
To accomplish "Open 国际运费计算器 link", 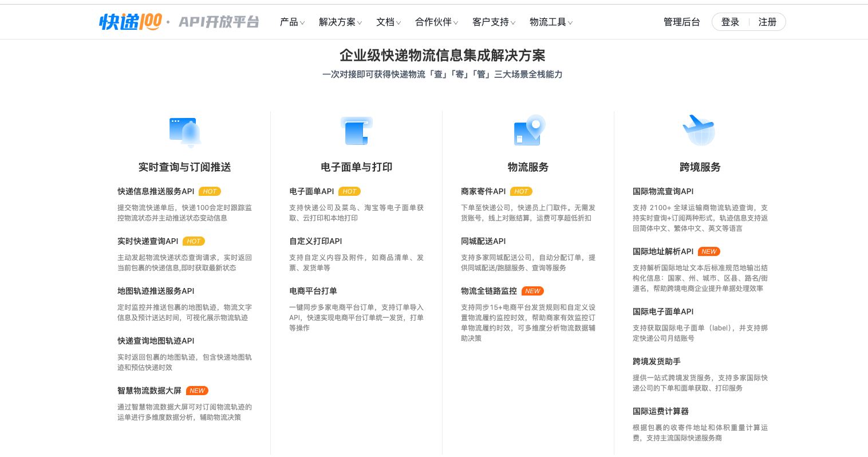I will 661,411.
